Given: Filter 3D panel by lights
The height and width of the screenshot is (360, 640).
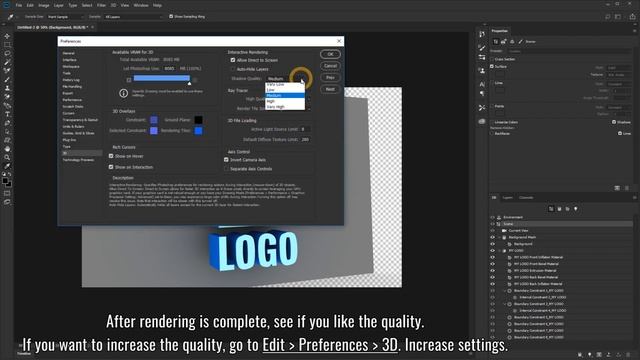Looking at the screenshot, I should [x=576, y=209].
